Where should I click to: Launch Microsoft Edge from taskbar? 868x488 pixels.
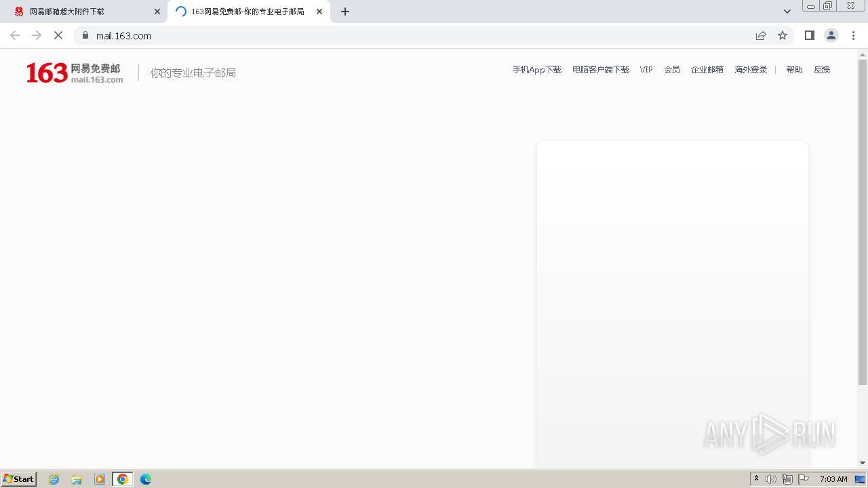146,479
